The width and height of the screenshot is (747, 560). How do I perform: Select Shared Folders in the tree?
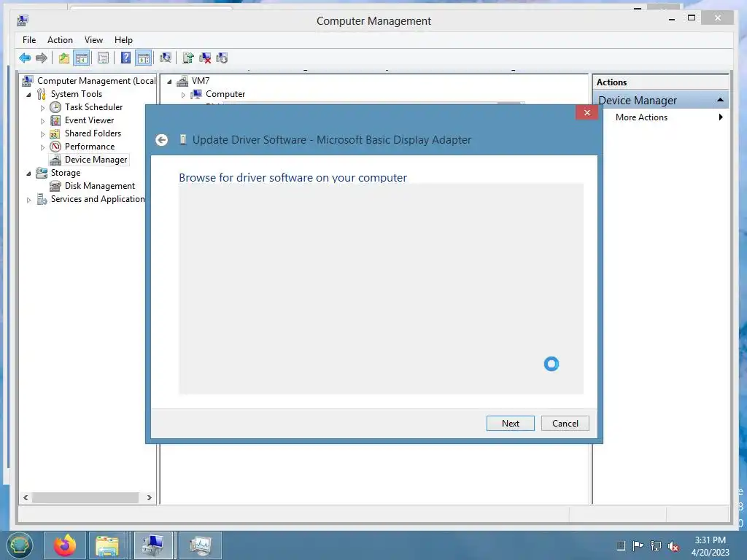pos(93,133)
